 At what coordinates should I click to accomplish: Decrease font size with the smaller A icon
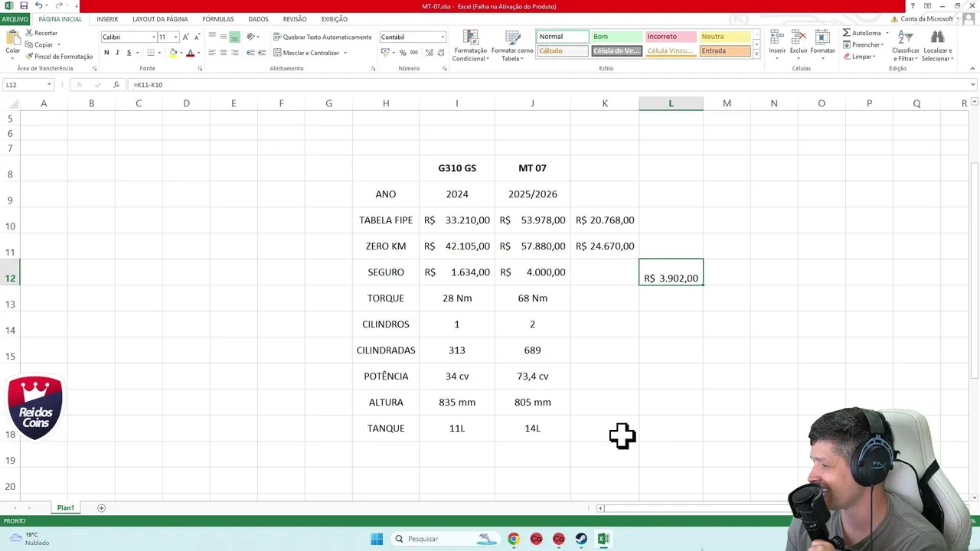(197, 37)
